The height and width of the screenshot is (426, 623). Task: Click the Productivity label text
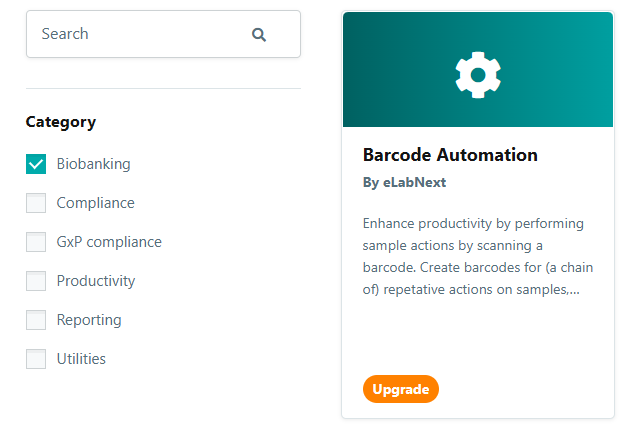coord(96,281)
